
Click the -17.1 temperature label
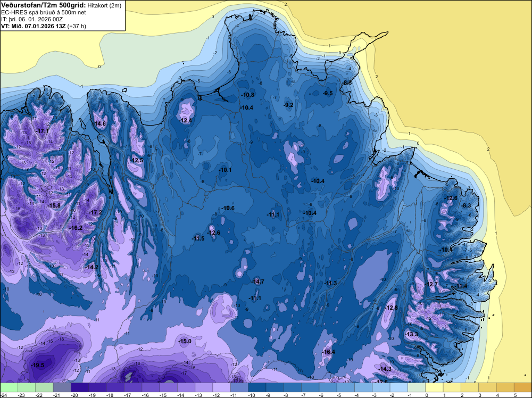(x=43, y=131)
